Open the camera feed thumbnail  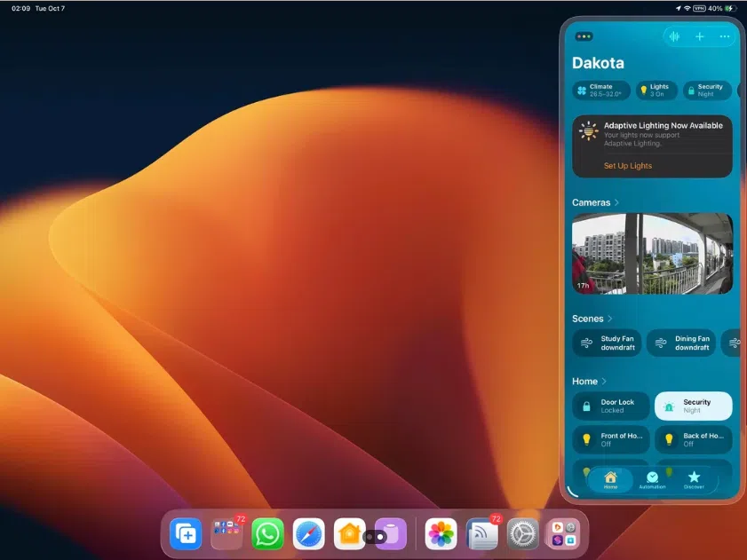pos(652,253)
